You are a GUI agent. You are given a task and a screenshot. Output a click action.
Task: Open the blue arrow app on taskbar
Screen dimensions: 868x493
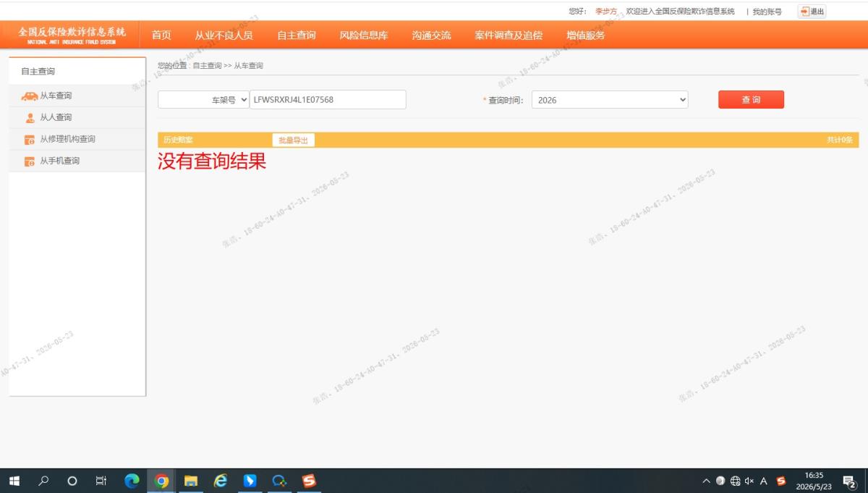(x=250, y=481)
